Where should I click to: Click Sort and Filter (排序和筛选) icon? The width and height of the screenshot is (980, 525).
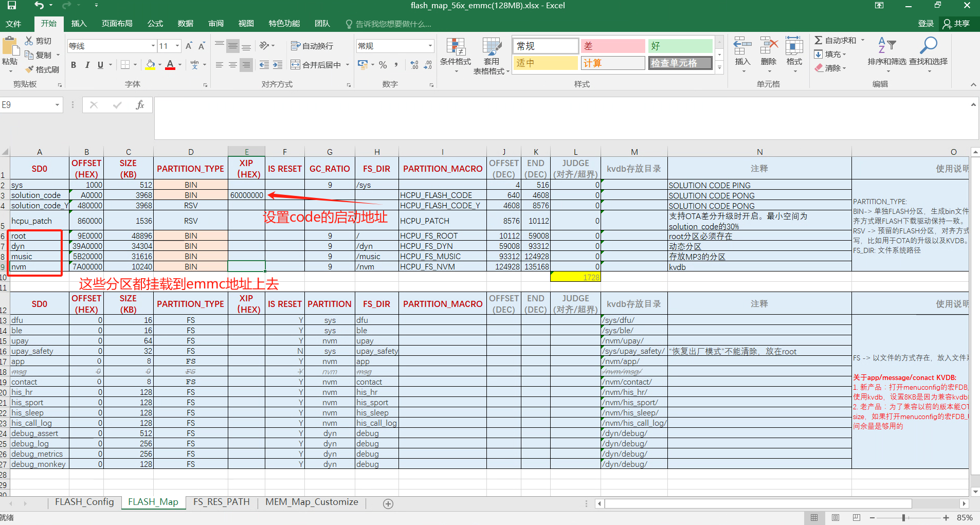(x=887, y=45)
